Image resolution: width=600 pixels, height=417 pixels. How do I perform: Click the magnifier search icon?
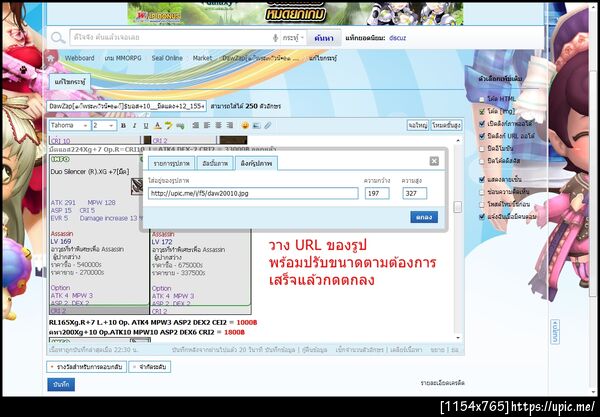(58, 38)
